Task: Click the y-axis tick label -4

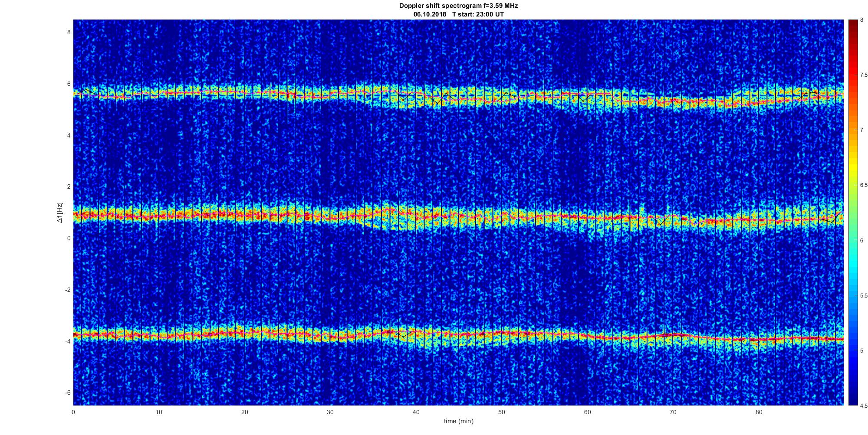Action: (x=68, y=341)
